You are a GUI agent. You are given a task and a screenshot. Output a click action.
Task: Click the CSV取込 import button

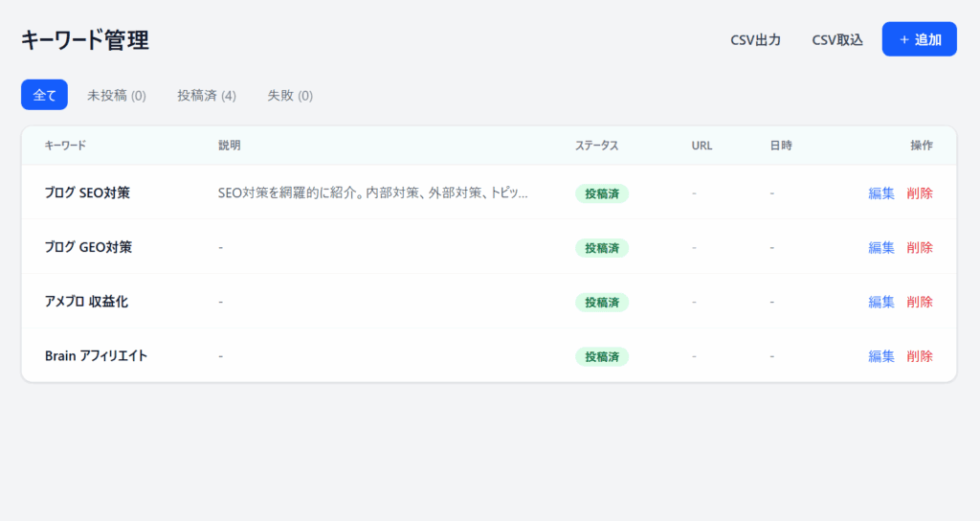point(837,39)
